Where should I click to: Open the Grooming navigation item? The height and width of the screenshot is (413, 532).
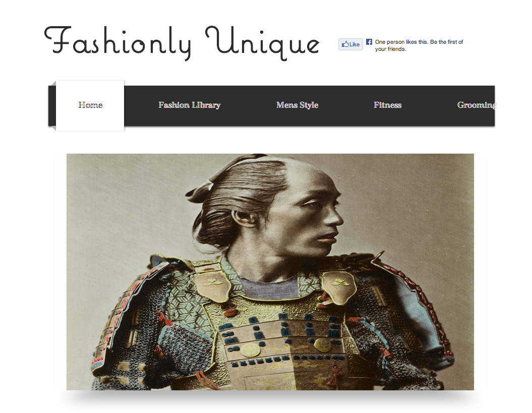[x=476, y=105]
